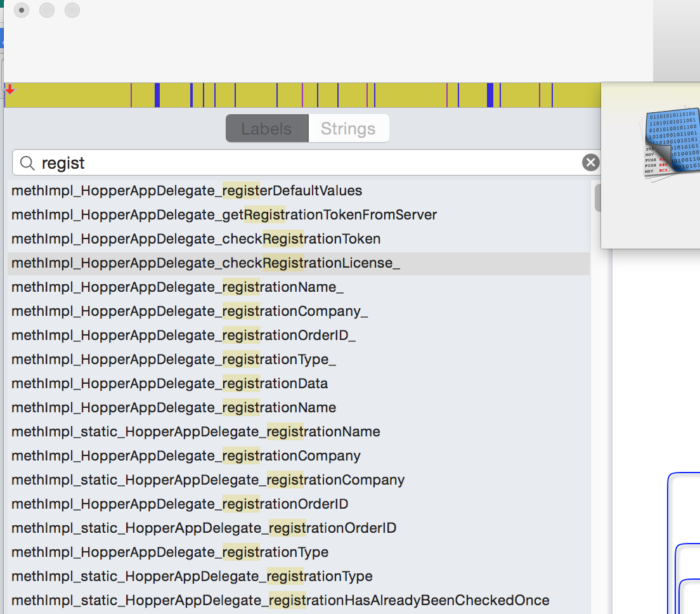Image resolution: width=700 pixels, height=614 pixels.
Task: Click the yellow navigation band
Action: coord(302,95)
